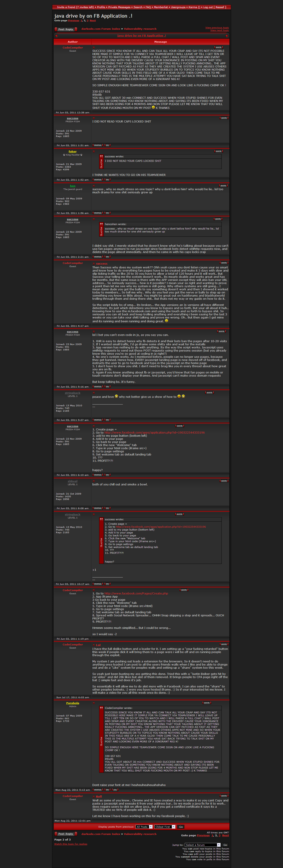
Task: Click the "Watch this topic for replies" link
Action: tap(70, 844)
